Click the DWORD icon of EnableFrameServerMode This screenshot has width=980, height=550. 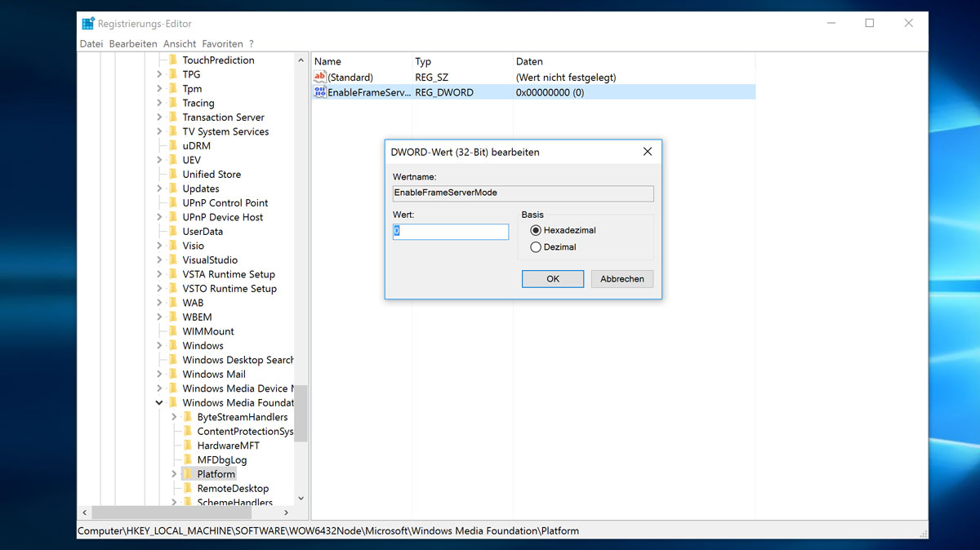(x=320, y=92)
